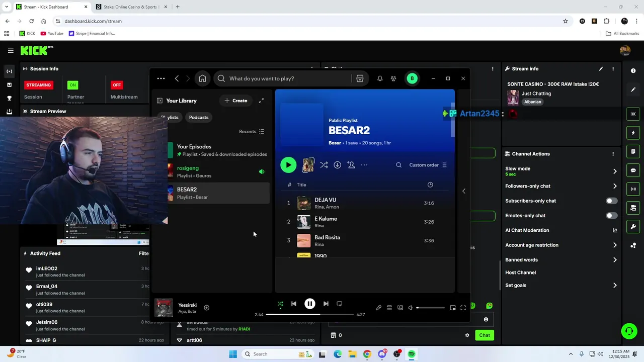Screen dimensions: 644x362
Task: Toggle Emotes-only chat switch
Action: pos(611,216)
